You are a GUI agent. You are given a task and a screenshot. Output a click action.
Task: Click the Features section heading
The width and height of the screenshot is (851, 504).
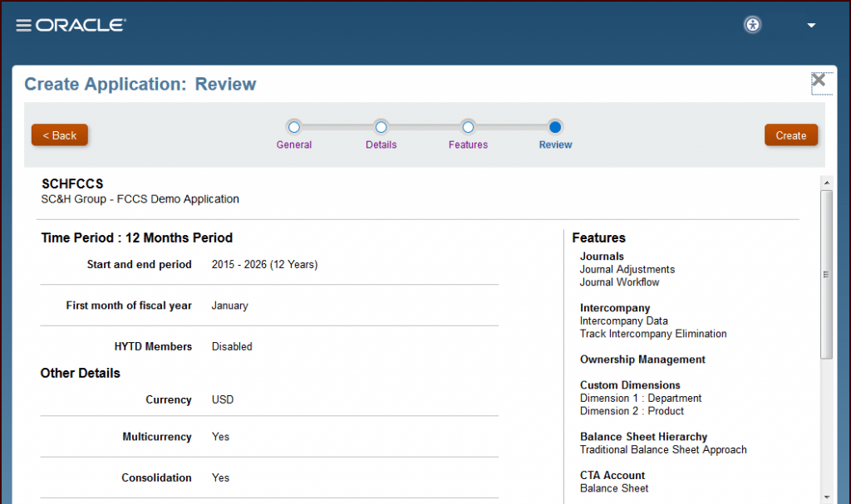pyautogui.click(x=598, y=238)
